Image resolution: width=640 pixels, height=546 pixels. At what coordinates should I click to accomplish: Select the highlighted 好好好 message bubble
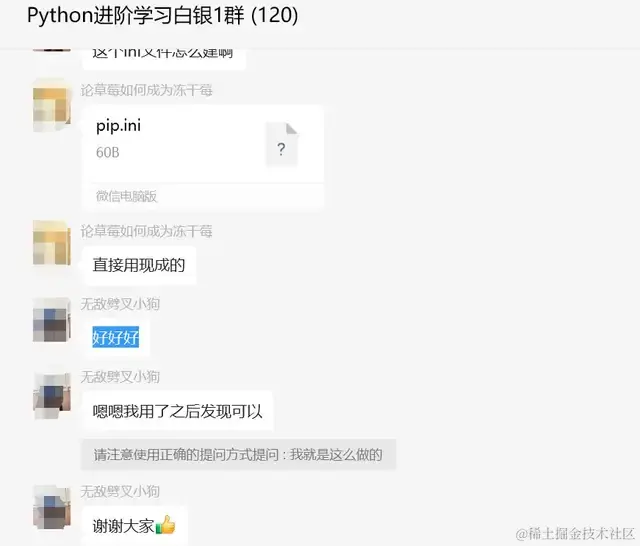116,338
